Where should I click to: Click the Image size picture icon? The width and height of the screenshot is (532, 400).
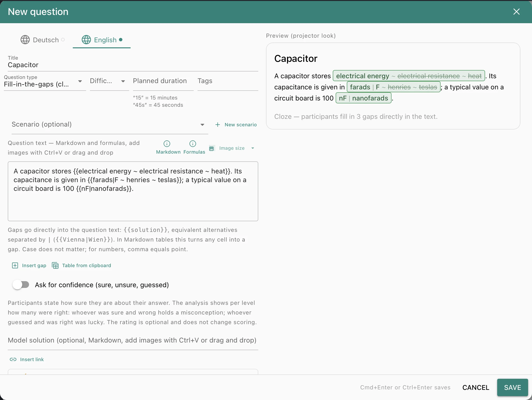[x=212, y=148]
